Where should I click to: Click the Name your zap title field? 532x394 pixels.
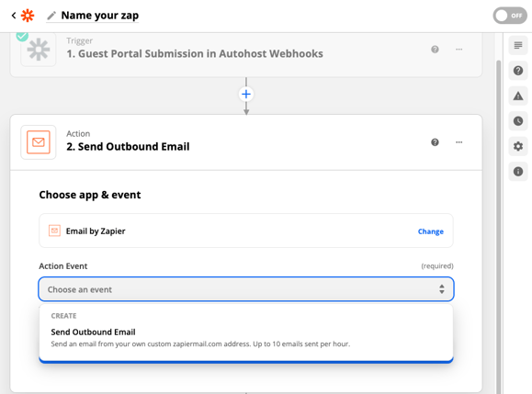click(x=100, y=16)
